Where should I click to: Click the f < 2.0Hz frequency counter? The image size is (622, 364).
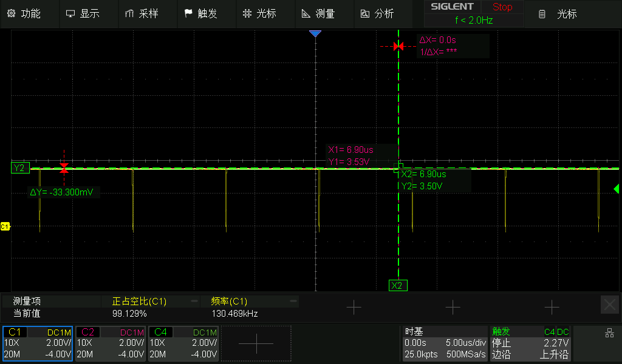pyautogui.click(x=474, y=20)
